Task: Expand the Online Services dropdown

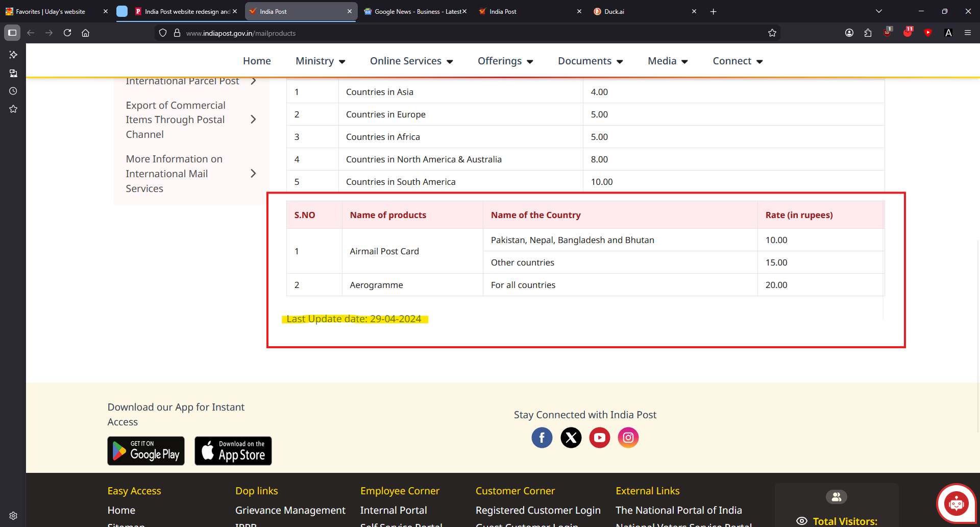Action: 411,61
